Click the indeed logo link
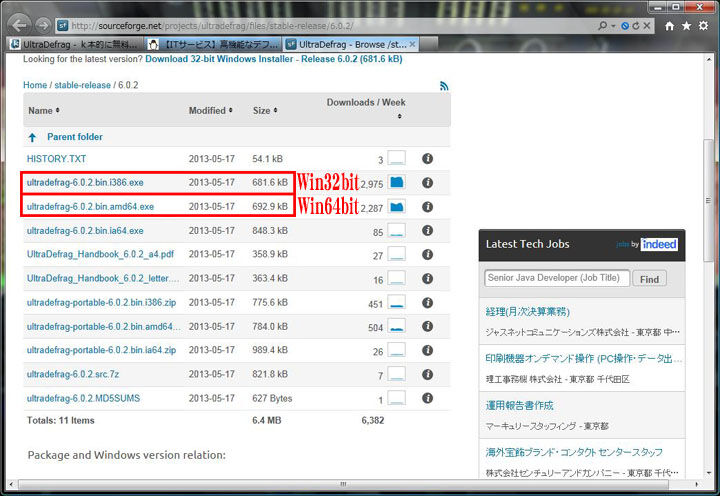Screen dimensions: 720x496 pyautogui.click(x=659, y=244)
